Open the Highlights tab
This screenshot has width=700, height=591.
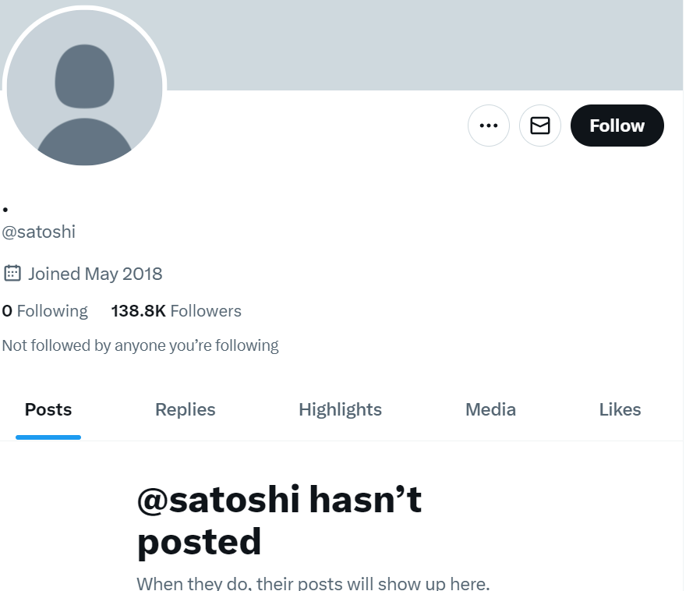340,409
